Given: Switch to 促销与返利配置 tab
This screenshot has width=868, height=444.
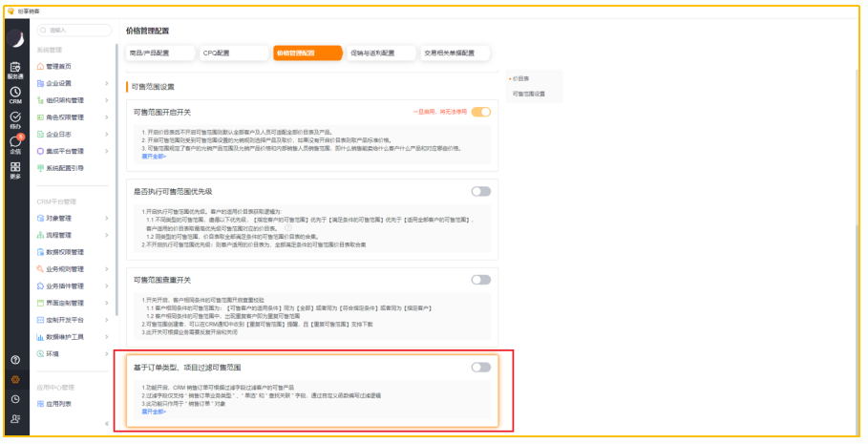Looking at the screenshot, I should pyautogui.click(x=382, y=53).
